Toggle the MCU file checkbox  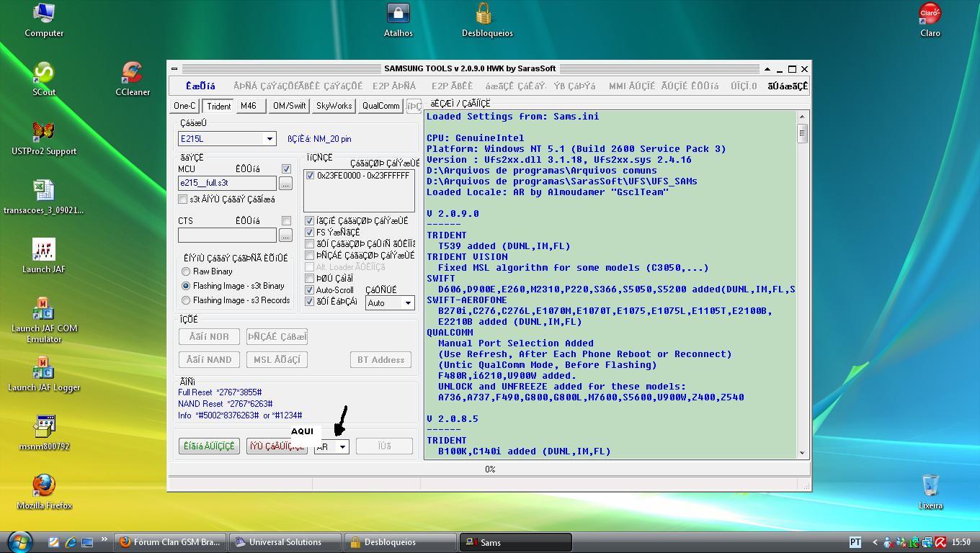[x=286, y=169]
